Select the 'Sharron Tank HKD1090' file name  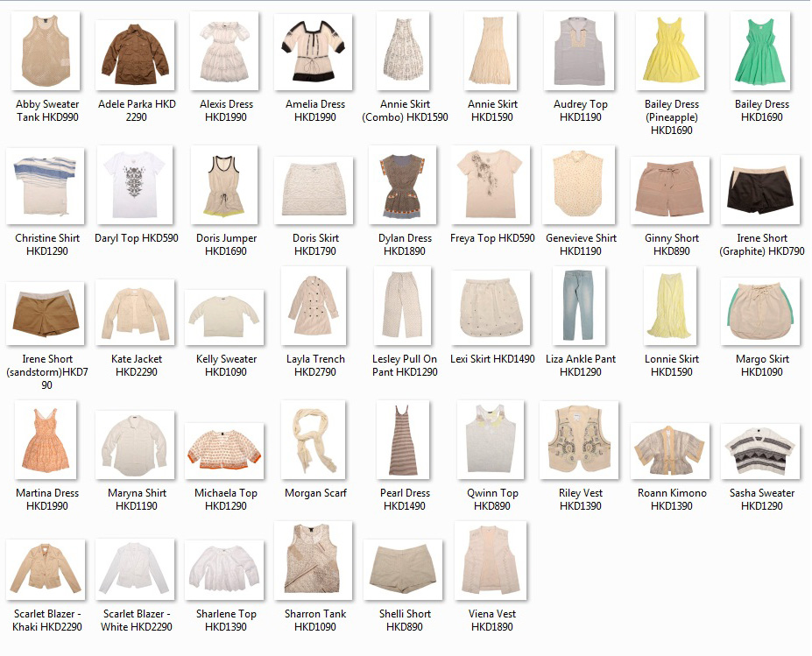[315, 620]
